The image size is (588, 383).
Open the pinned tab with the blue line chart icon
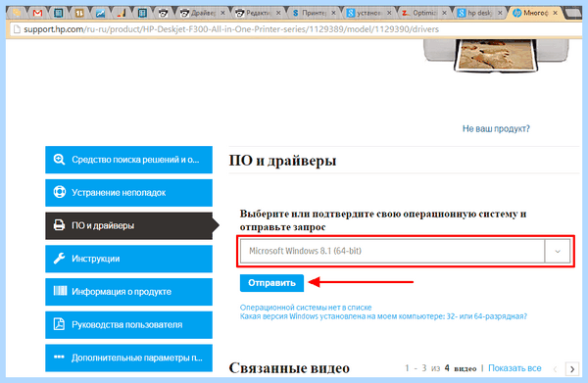pyautogui.click(x=100, y=13)
